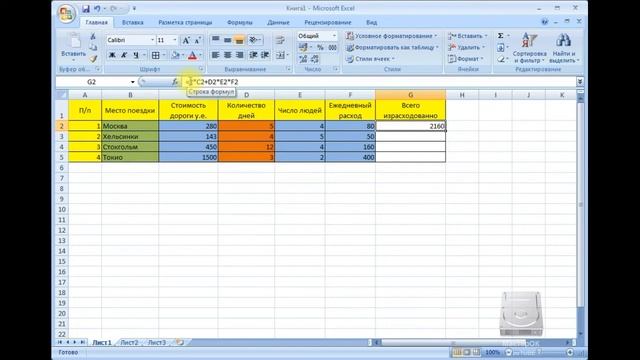Toggle underline formatting (Ч)

pyautogui.click(x=136, y=55)
